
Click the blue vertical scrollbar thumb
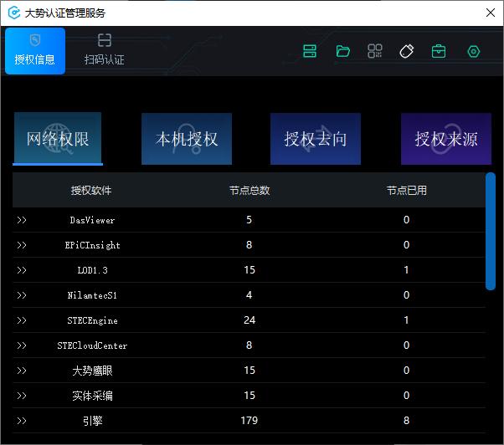click(x=491, y=231)
